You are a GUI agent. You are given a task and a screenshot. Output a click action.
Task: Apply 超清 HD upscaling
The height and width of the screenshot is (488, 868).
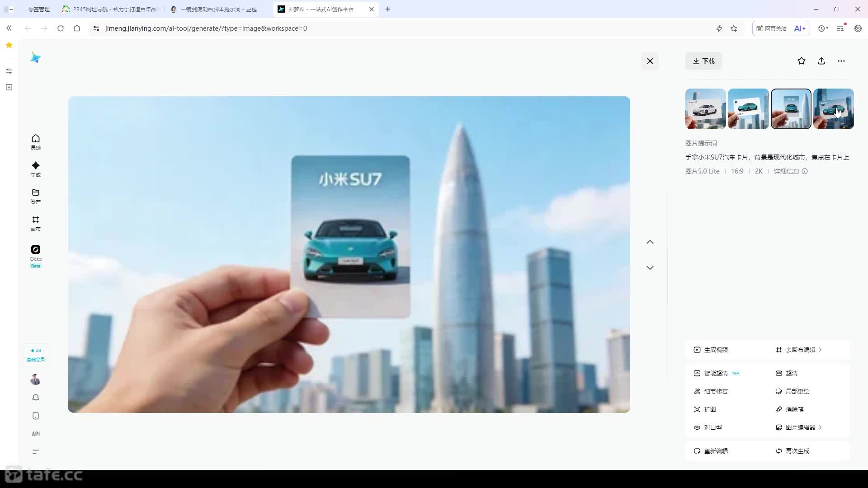(787, 373)
